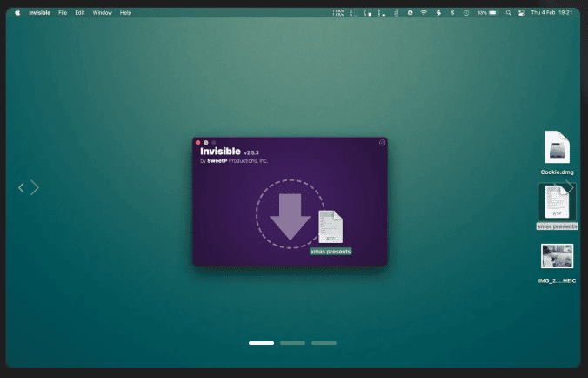Open Spotlight search magnifier

click(509, 13)
